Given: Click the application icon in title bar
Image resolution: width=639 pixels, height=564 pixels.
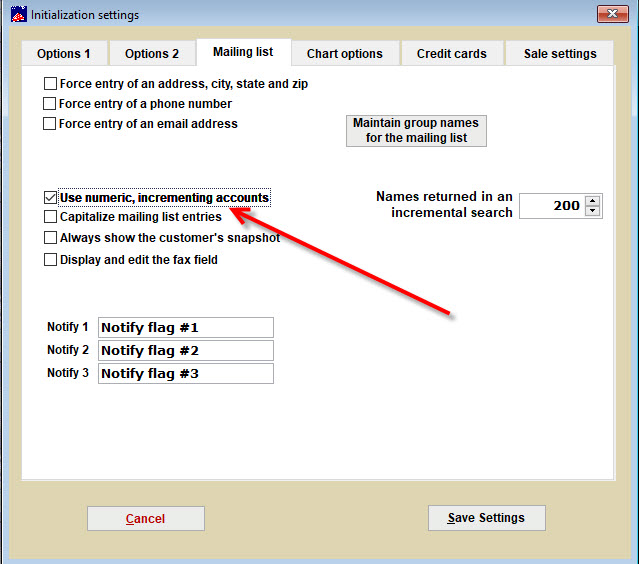Looking at the screenshot, I should [19, 14].
